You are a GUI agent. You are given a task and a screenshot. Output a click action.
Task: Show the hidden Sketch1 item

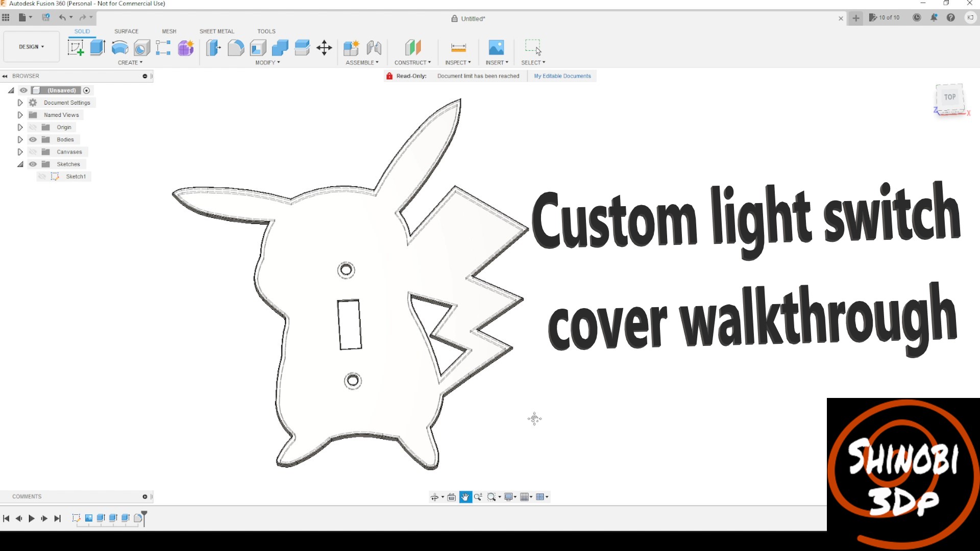click(x=42, y=176)
